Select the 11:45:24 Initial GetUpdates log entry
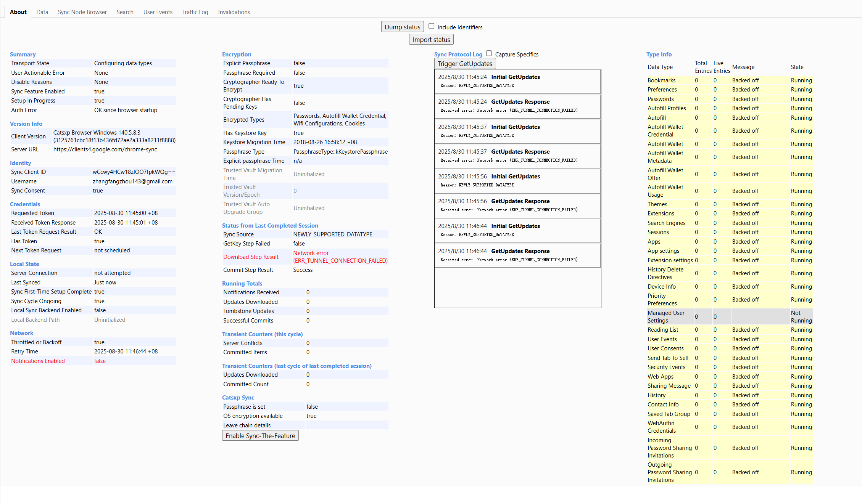 click(517, 81)
